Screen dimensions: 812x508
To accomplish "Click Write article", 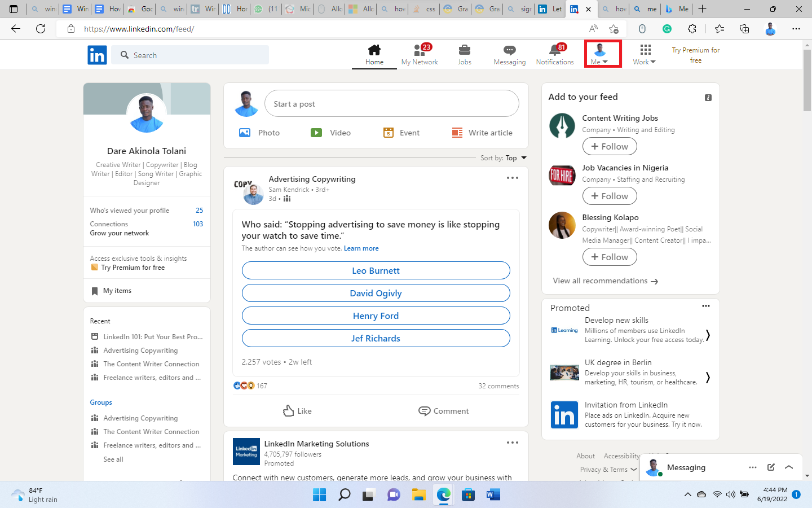I will tap(482, 133).
